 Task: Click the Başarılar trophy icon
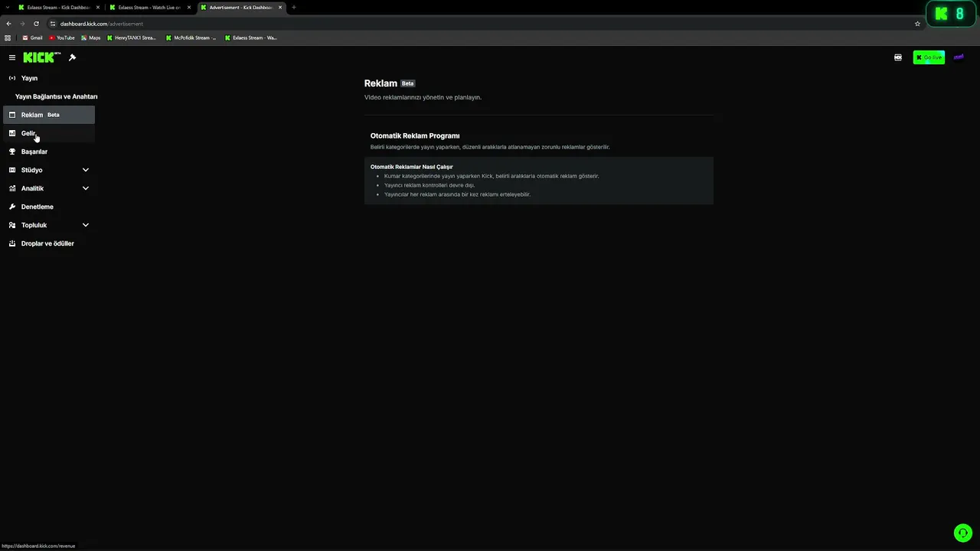coord(12,152)
